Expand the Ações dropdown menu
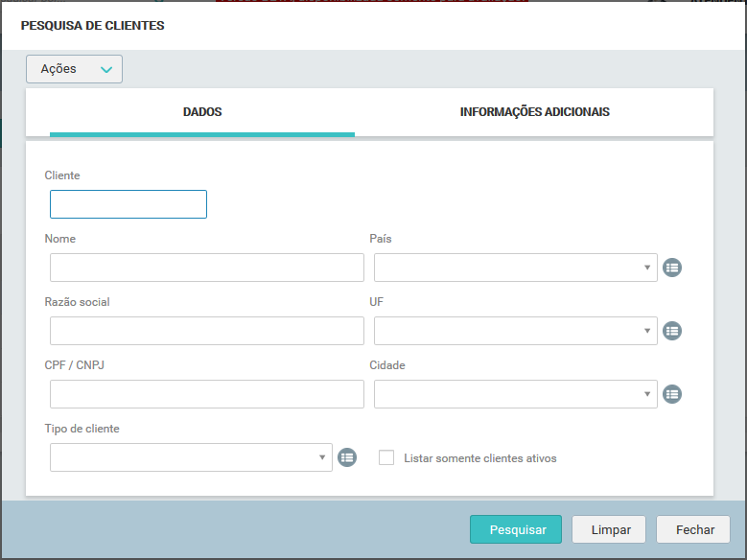The height and width of the screenshot is (560, 747). click(x=75, y=69)
